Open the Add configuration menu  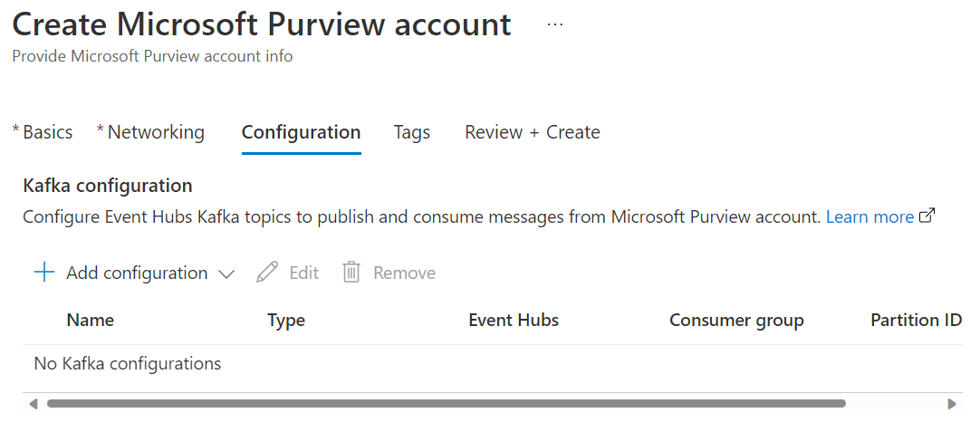point(134,273)
